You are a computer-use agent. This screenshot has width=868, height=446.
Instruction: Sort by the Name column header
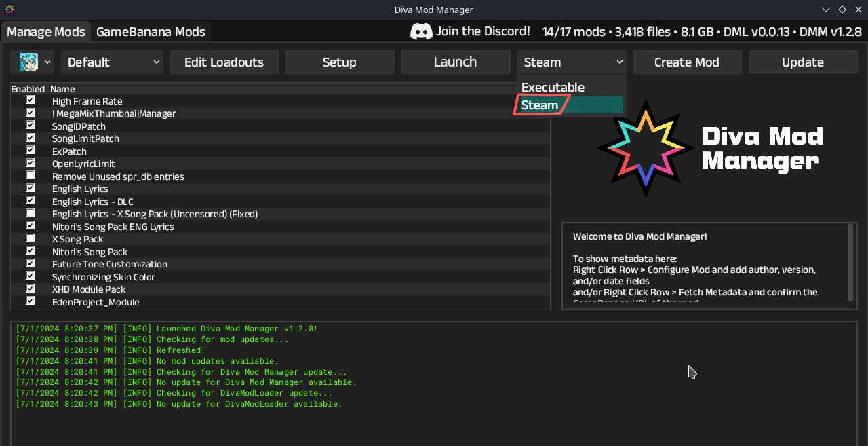point(62,89)
